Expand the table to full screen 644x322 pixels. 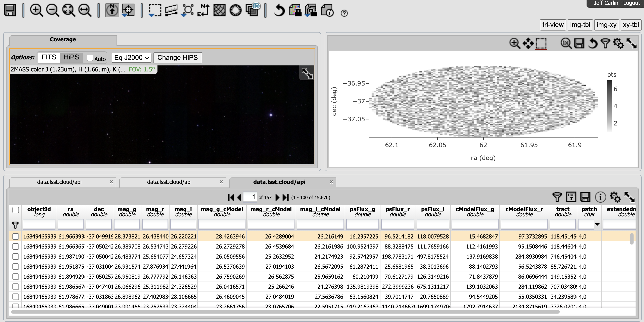(x=629, y=197)
